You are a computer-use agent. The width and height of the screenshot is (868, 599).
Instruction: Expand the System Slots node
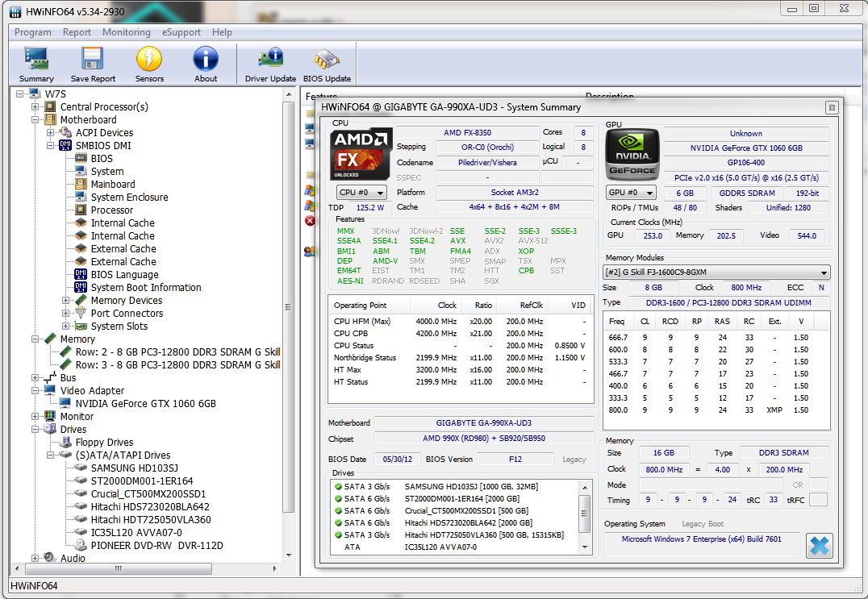click(66, 327)
